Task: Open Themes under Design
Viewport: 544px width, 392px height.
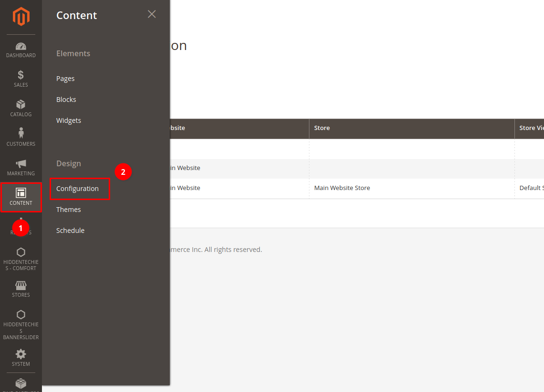Action: tap(68, 210)
